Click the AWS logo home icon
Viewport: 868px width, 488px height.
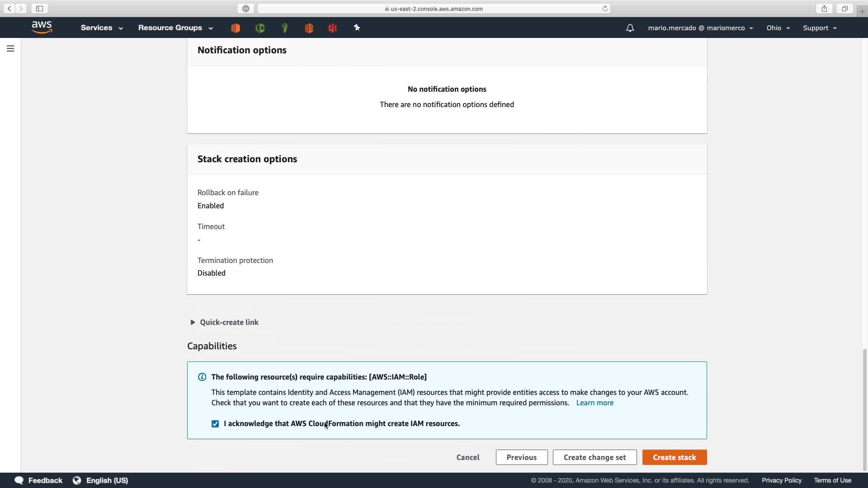[x=42, y=28]
